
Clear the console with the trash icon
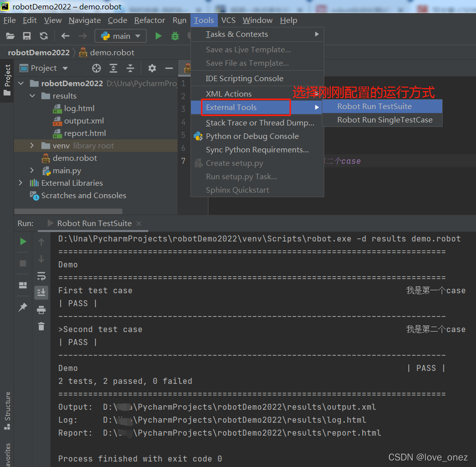41,326
